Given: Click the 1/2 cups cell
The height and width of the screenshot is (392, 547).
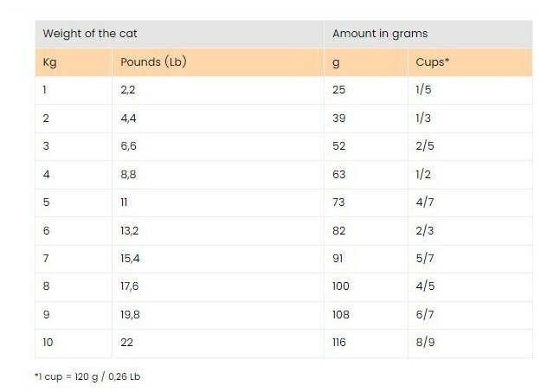Looking at the screenshot, I should [423, 174].
